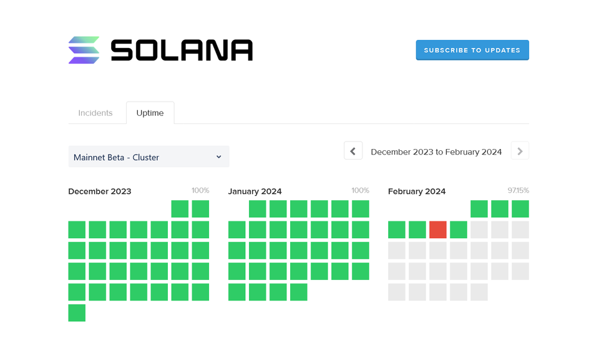Image resolution: width=599 pixels, height=364 pixels.
Task: Select the December 31, 2023 day square
Action: (x=77, y=313)
